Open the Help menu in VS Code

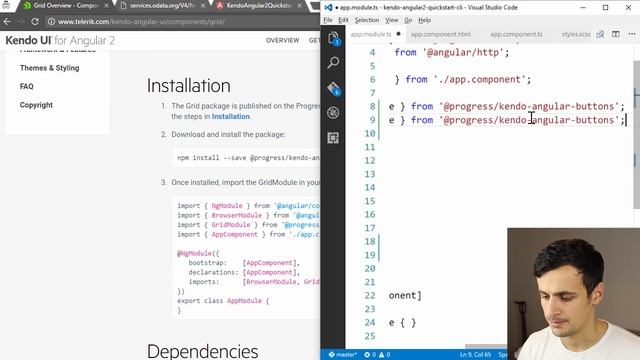(x=424, y=20)
